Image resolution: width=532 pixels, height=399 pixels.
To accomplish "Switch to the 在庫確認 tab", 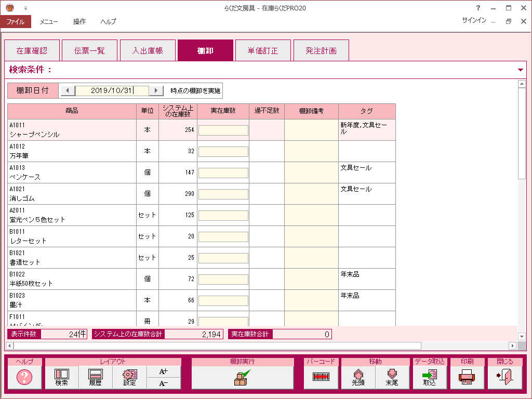I will click(32, 50).
